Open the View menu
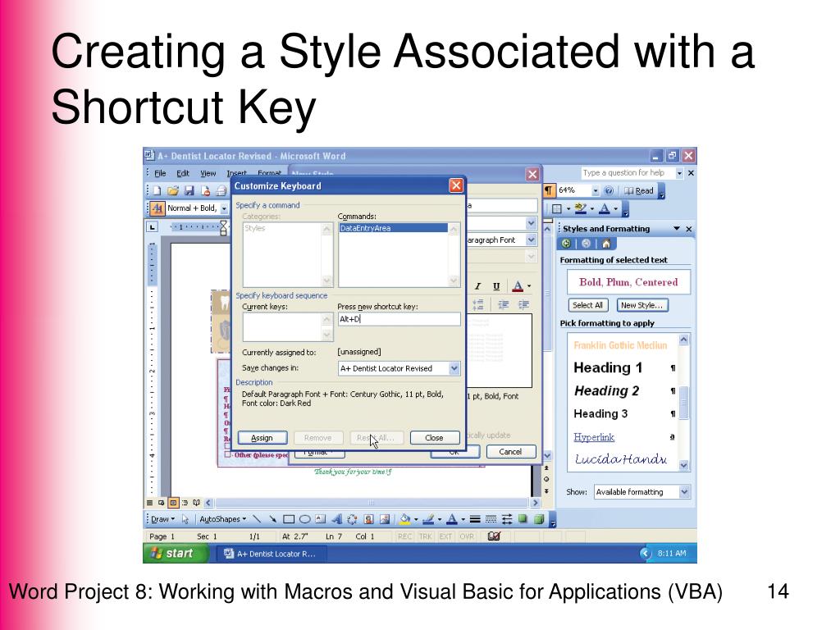This screenshot has width=840, height=630. pos(208,173)
